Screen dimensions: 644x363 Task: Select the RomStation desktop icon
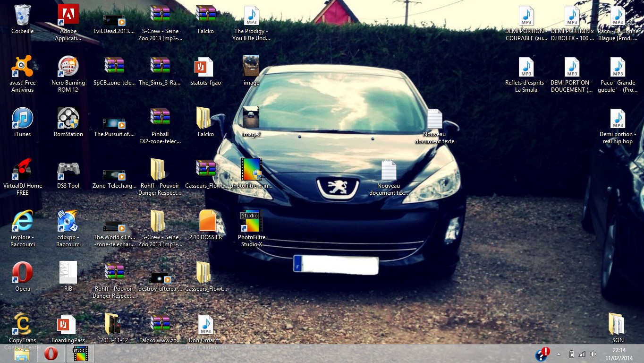68,118
